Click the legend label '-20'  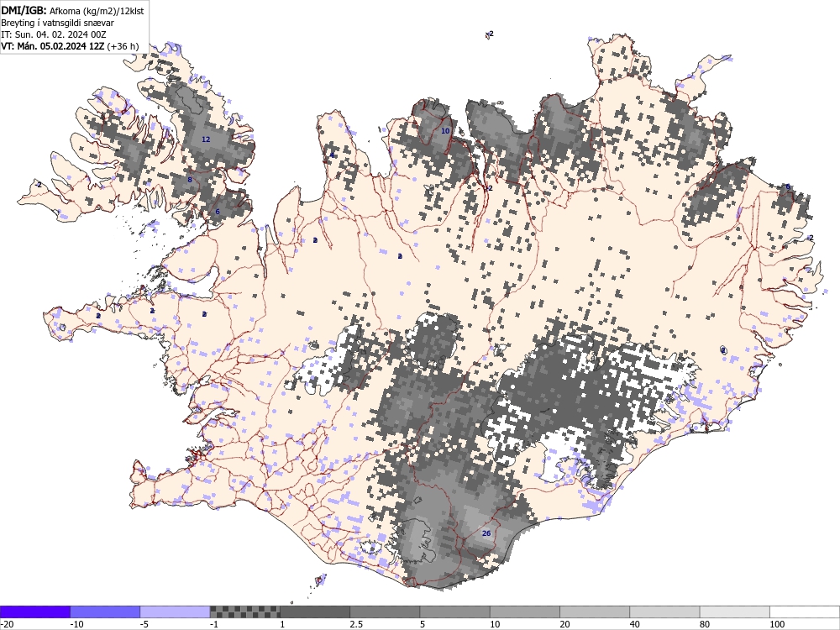pos(7,625)
